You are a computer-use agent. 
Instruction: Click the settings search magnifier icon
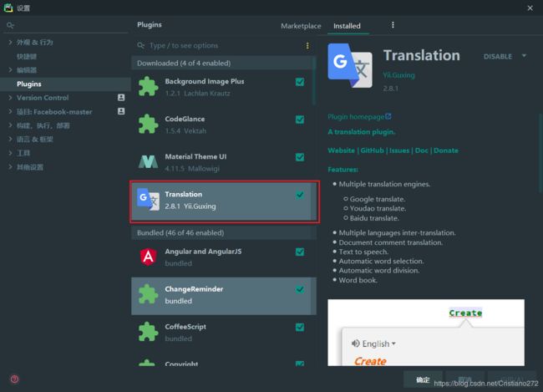click(10, 25)
